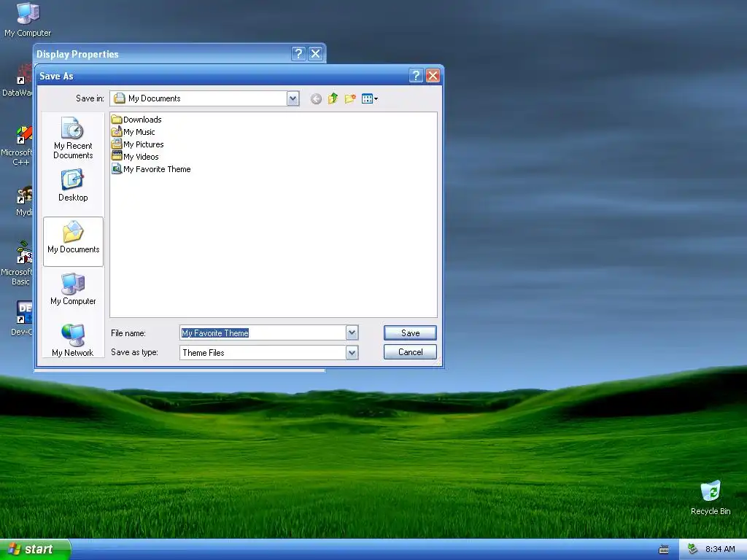Select the DataWa desktop shortcut
747x560 pixels.
point(18,81)
